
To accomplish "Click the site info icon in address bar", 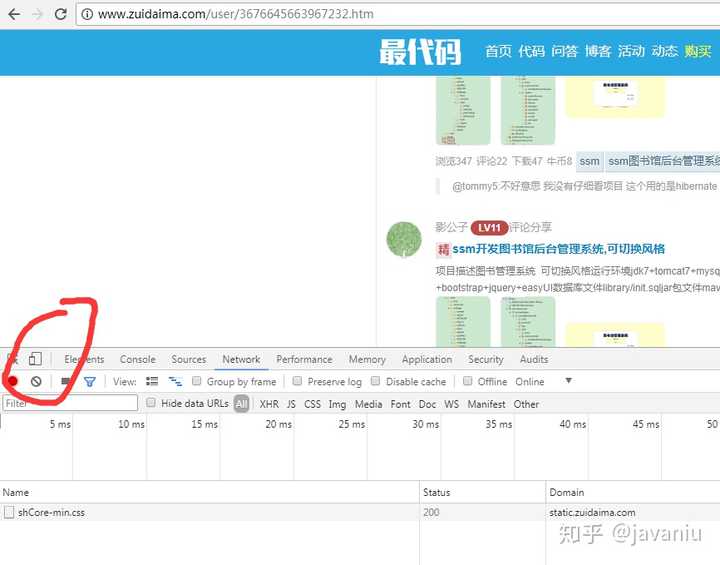I will 87,14.
